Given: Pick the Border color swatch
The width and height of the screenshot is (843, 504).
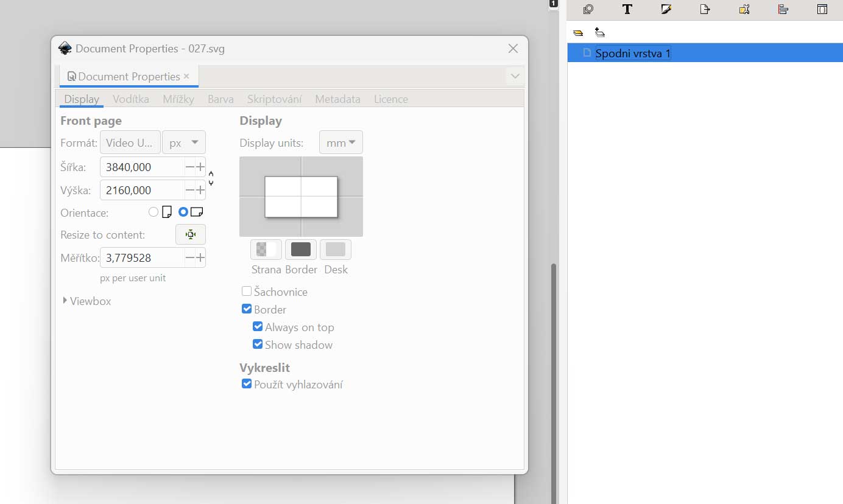Looking at the screenshot, I should click(301, 249).
